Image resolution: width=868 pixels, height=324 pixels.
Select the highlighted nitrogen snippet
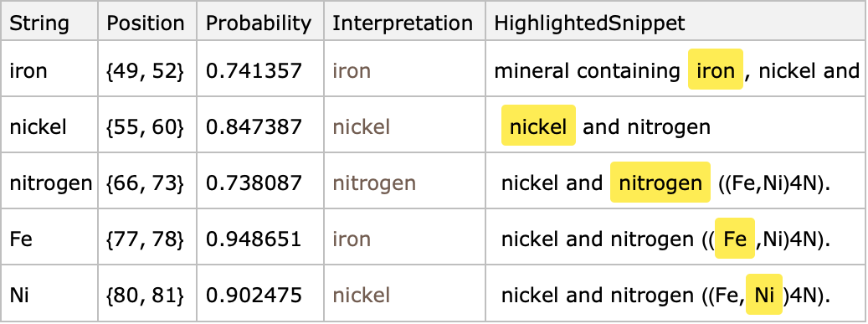pos(660,183)
